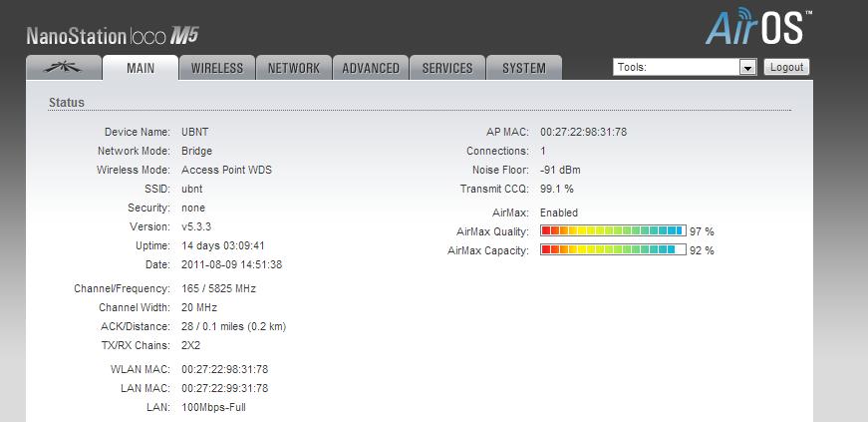Go to the NETWORK tab
868x422 pixels.
tap(294, 68)
